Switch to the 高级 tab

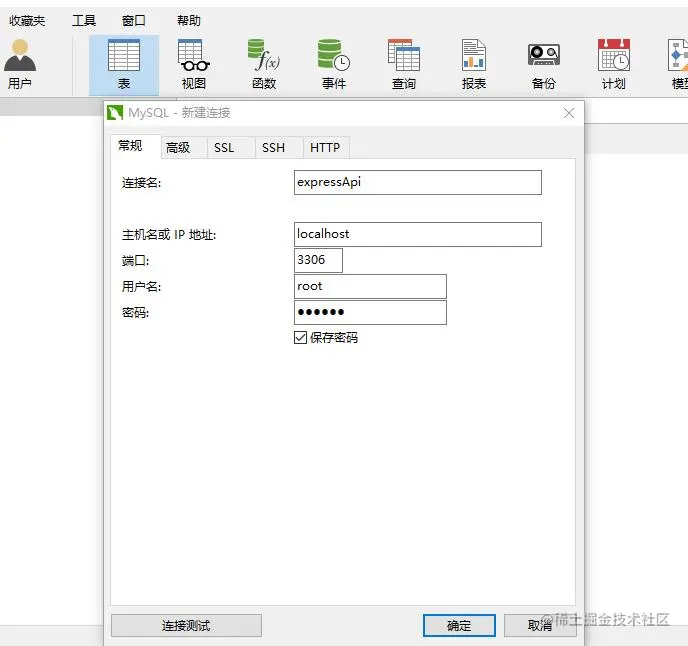coord(183,147)
